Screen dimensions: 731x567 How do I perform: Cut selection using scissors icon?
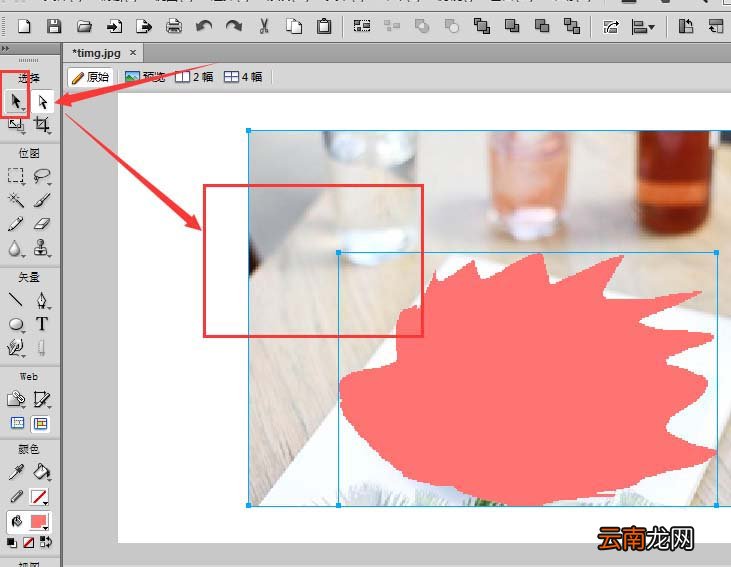click(x=264, y=26)
